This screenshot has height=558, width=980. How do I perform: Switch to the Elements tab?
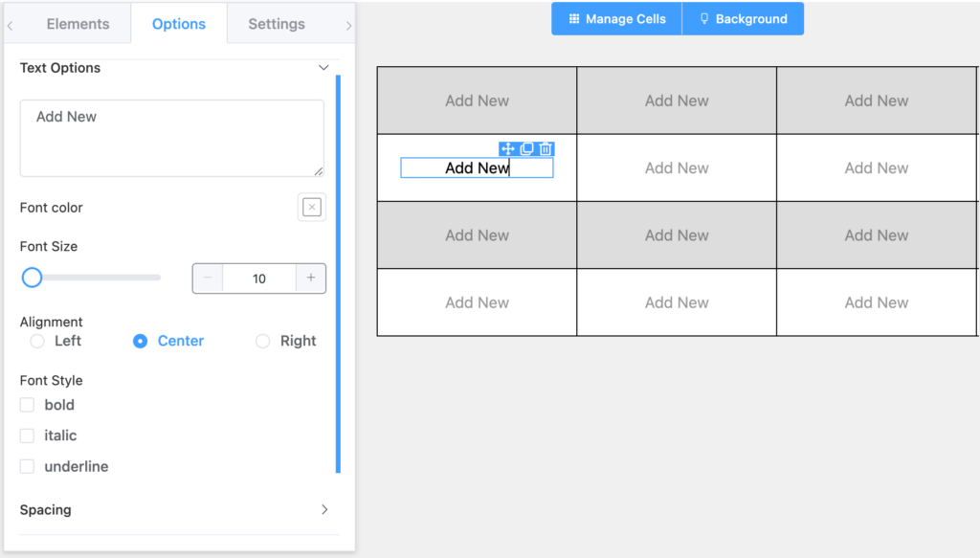[x=78, y=24]
